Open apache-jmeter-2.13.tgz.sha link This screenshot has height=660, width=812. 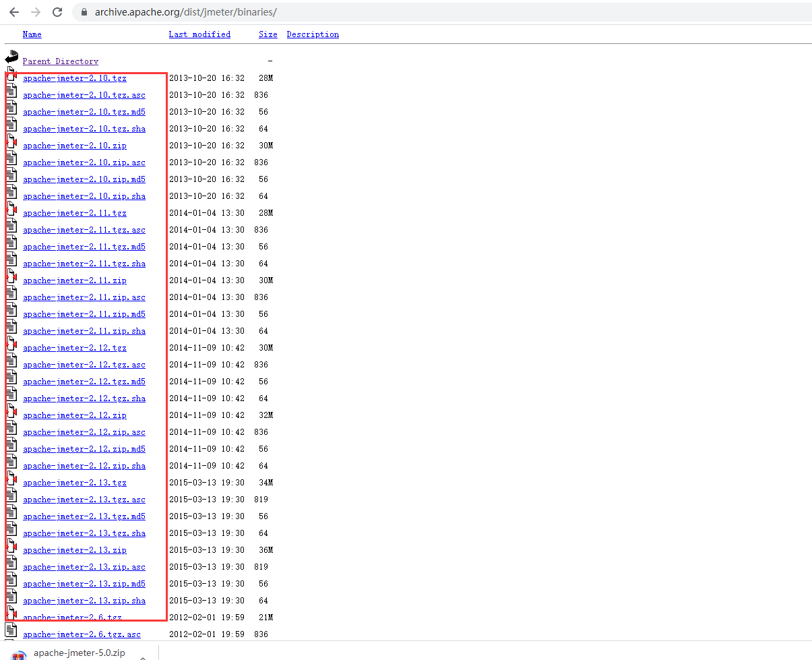click(x=84, y=533)
